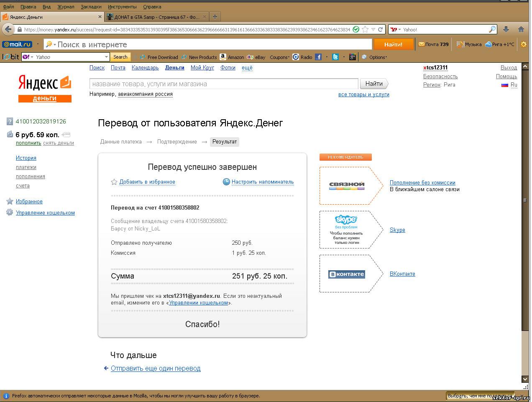The image size is (532, 402).
Task: Bookmark this page with the star icon
Action: [365, 29]
